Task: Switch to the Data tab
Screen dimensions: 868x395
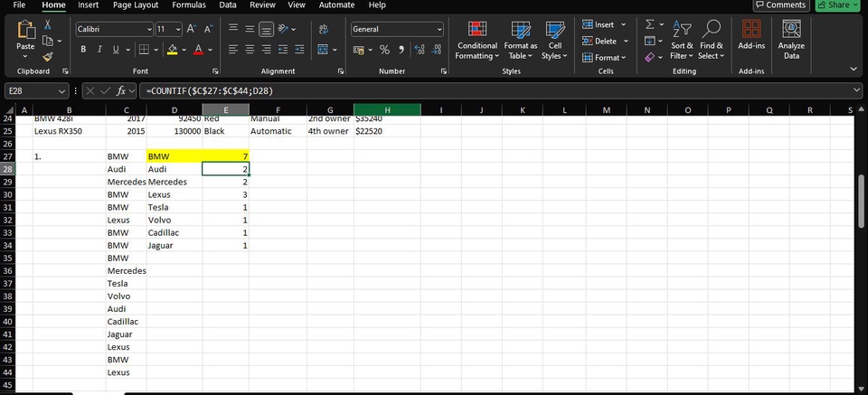Action: coord(228,5)
